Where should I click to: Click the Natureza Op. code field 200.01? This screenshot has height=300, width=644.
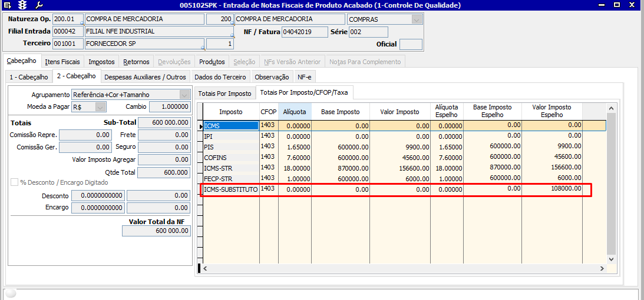coord(68,19)
